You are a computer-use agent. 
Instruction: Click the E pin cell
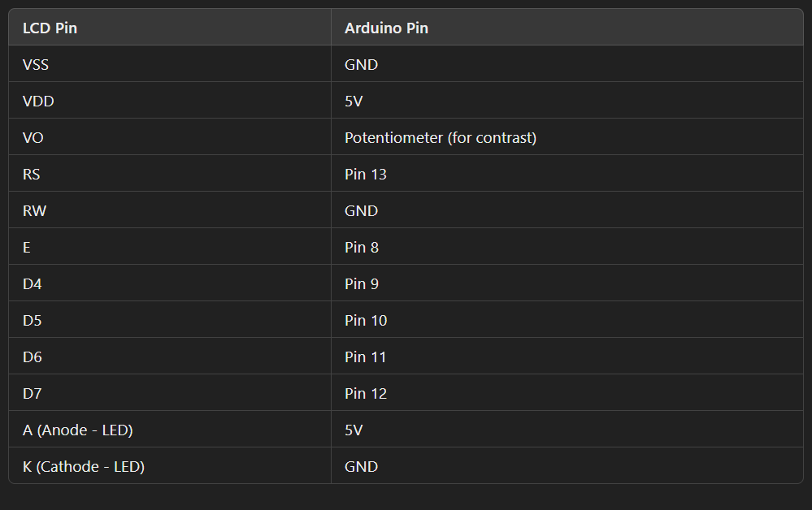pos(170,247)
